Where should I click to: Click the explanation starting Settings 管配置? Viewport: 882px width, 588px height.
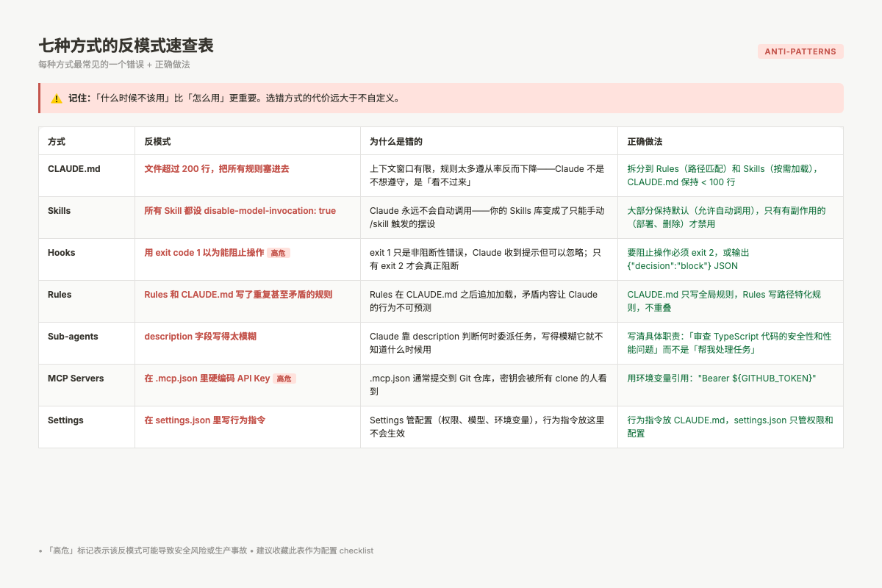[x=487, y=426]
